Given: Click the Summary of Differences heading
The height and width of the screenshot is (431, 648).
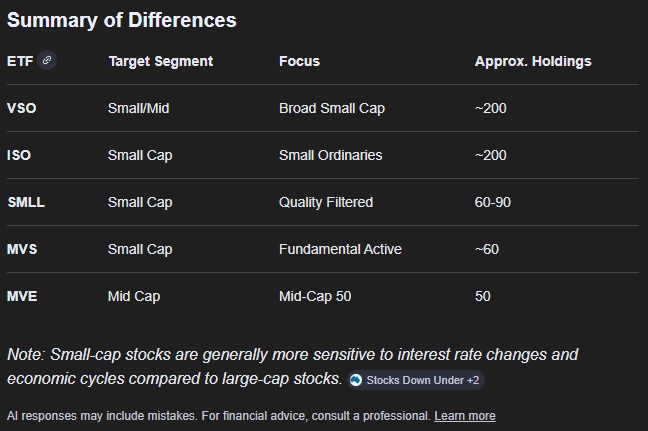Looking at the screenshot, I should 122,20.
